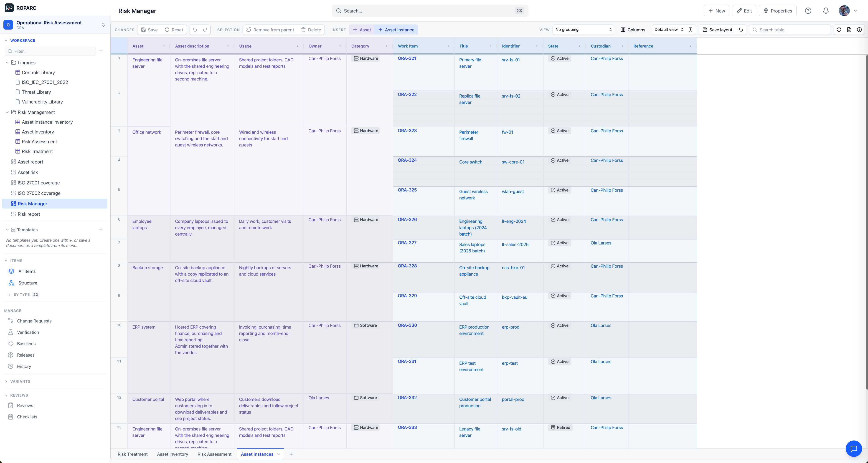Image resolution: width=868 pixels, height=463 pixels.
Task: Open the notifications bell
Action: tap(826, 11)
